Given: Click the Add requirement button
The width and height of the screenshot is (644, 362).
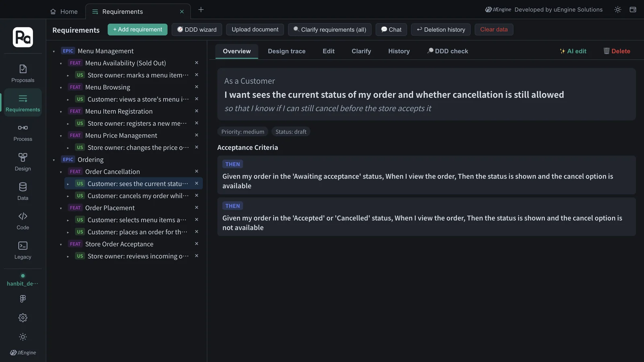Looking at the screenshot, I should pos(138,29).
